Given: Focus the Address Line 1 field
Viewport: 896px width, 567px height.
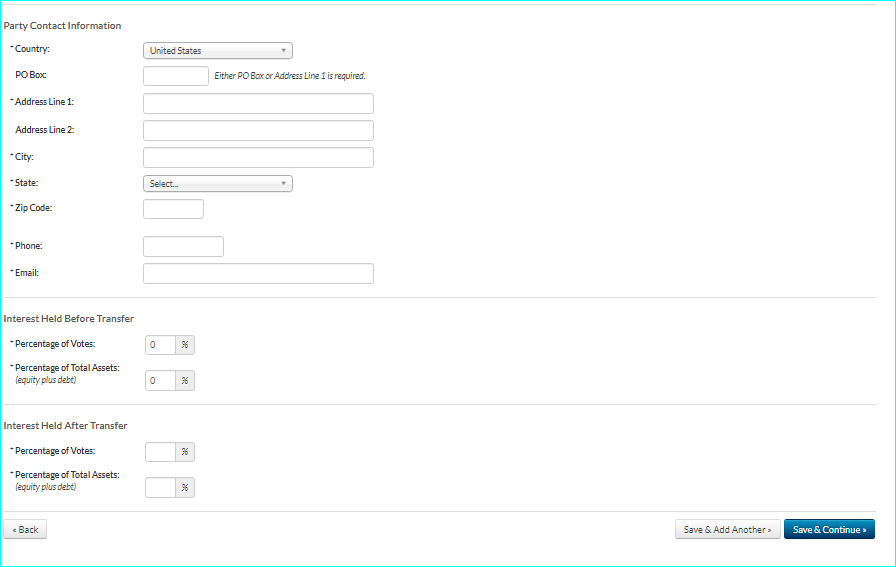Looking at the screenshot, I should pos(258,103).
